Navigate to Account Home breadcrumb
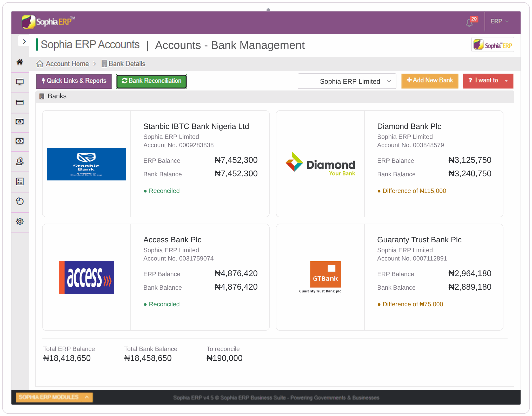The image size is (532, 416). [63, 64]
